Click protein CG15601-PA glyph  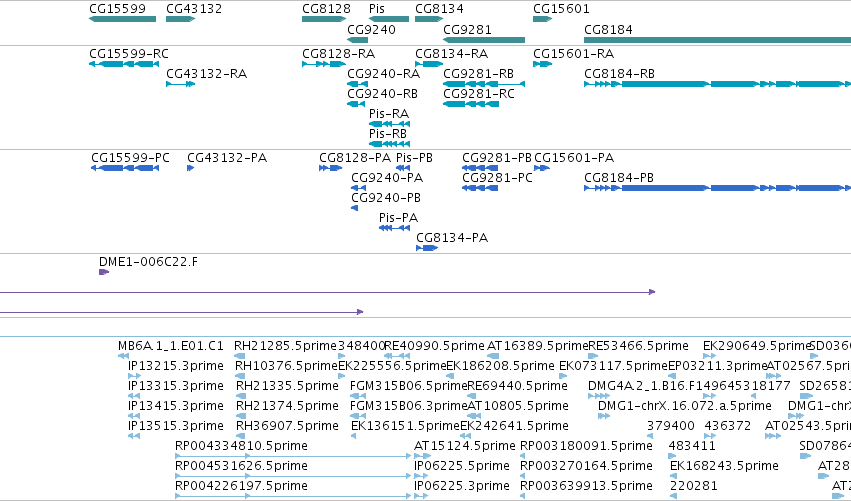pyautogui.click(x=542, y=168)
